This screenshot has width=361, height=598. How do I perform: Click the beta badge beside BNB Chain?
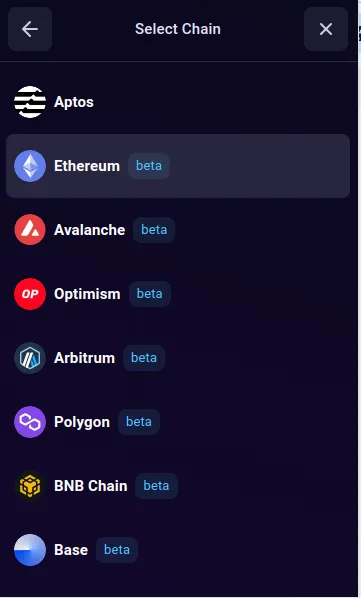pyautogui.click(x=156, y=486)
